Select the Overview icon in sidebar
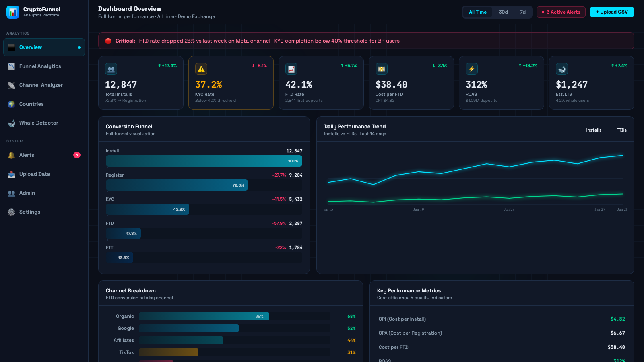 point(11,47)
